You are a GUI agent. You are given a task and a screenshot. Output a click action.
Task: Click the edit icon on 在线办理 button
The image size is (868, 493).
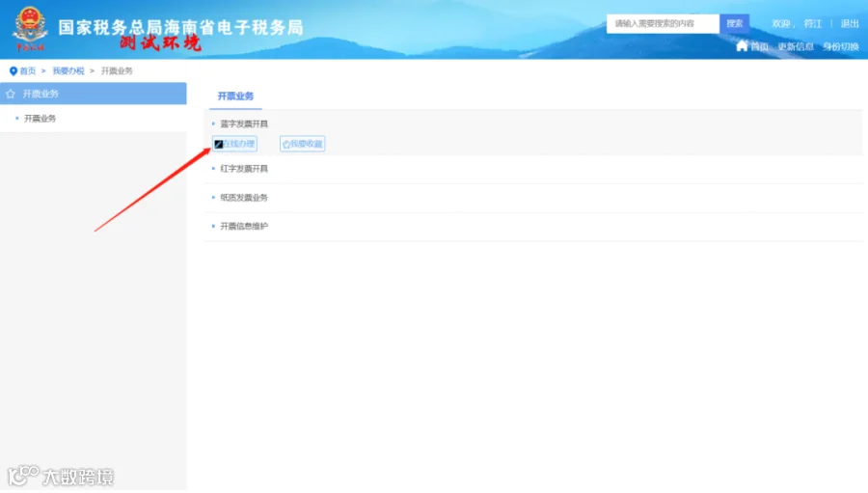click(x=219, y=144)
